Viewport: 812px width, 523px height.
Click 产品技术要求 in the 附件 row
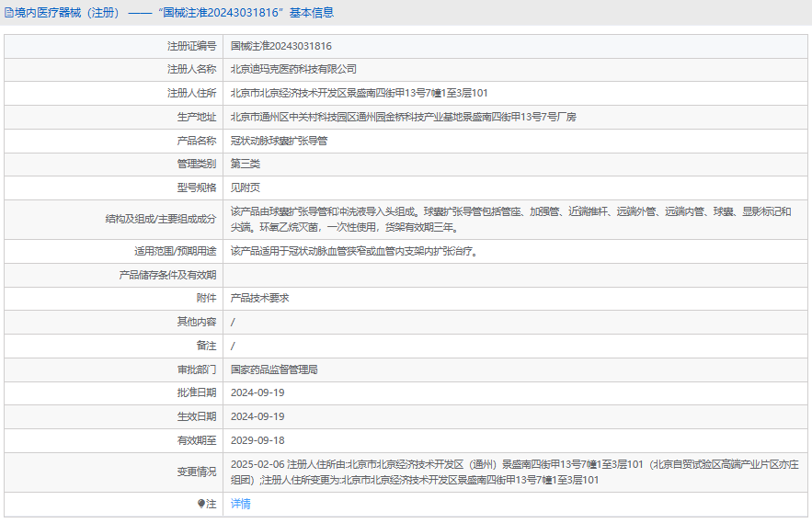(259, 298)
